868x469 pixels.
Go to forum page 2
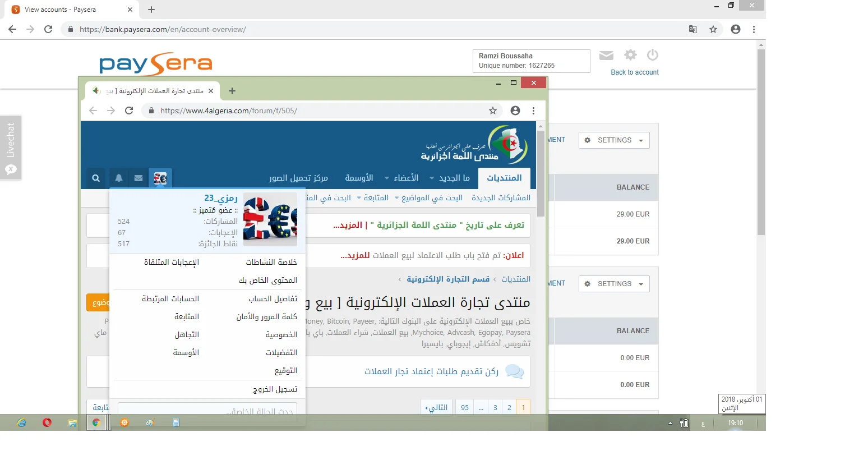509,407
